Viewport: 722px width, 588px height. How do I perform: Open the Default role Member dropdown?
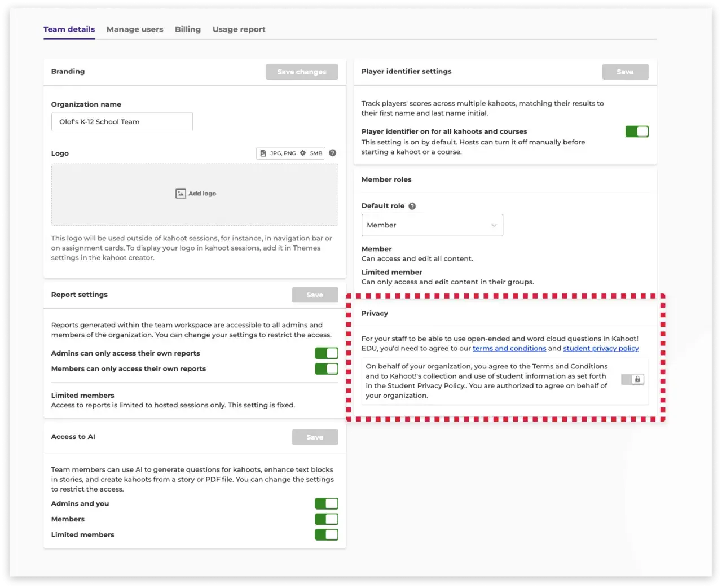click(432, 225)
